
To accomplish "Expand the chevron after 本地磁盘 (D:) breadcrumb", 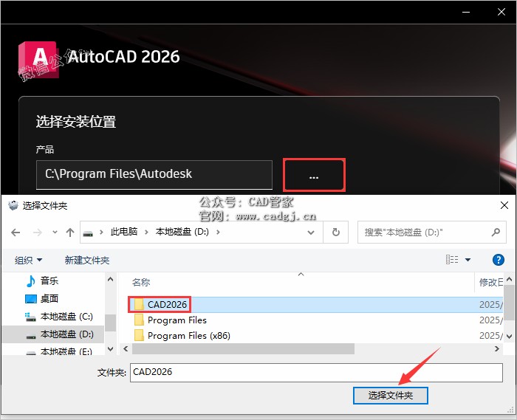I will [218, 232].
